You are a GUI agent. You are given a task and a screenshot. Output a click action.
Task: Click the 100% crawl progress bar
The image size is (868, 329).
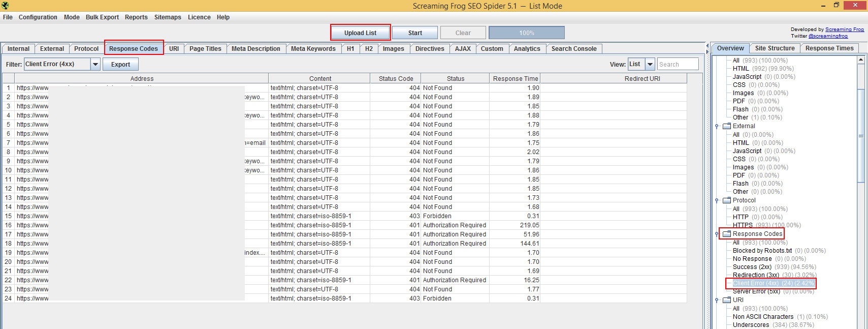(527, 33)
